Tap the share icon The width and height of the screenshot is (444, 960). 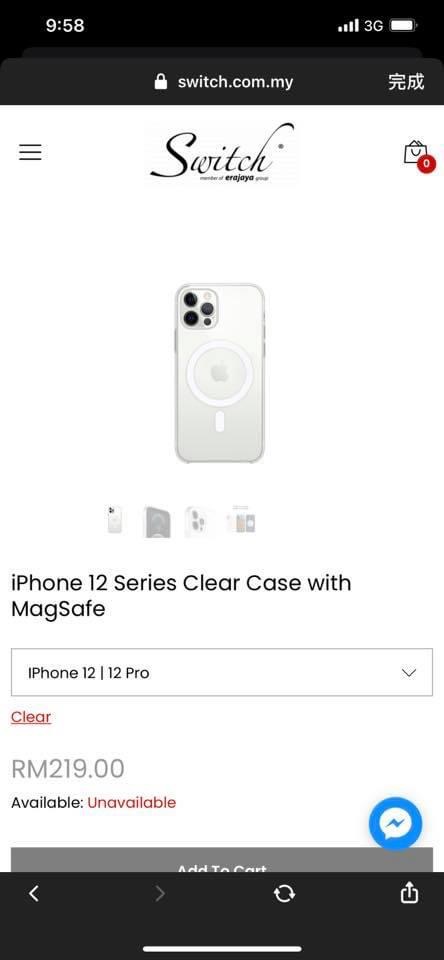(409, 893)
